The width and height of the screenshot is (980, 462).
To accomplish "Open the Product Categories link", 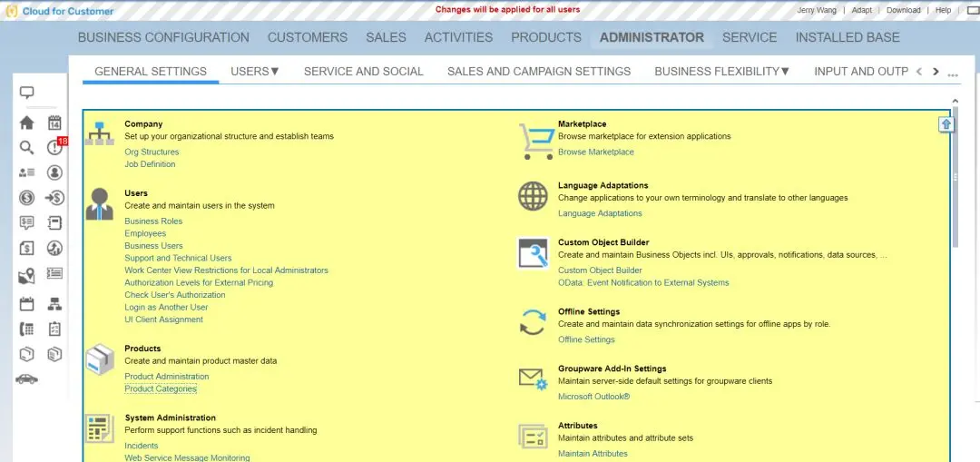I will (161, 388).
